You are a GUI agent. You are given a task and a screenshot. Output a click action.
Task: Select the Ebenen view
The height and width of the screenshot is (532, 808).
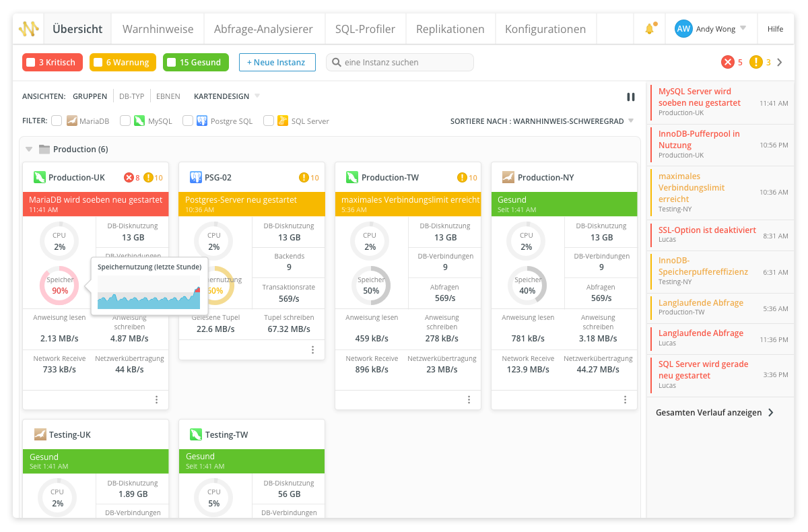(x=168, y=96)
